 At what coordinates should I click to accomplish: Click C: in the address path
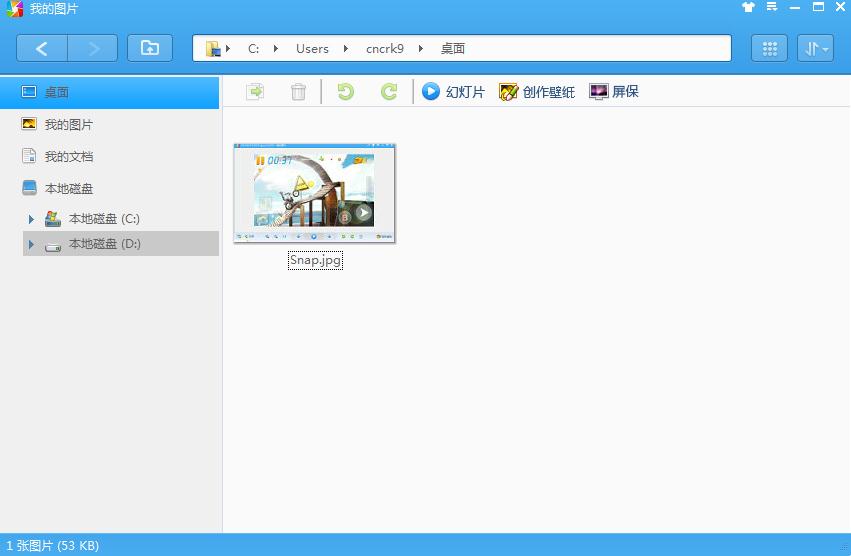click(x=253, y=48)
